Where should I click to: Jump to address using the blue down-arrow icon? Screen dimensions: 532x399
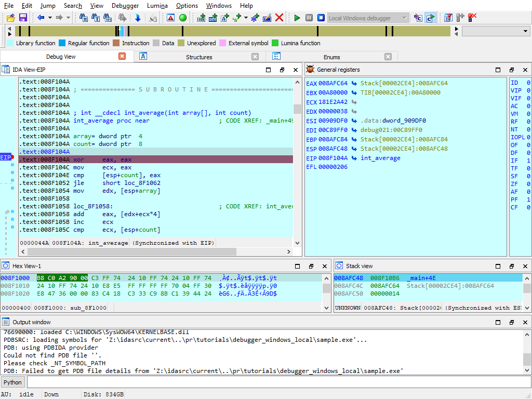[x=138, y=17]
